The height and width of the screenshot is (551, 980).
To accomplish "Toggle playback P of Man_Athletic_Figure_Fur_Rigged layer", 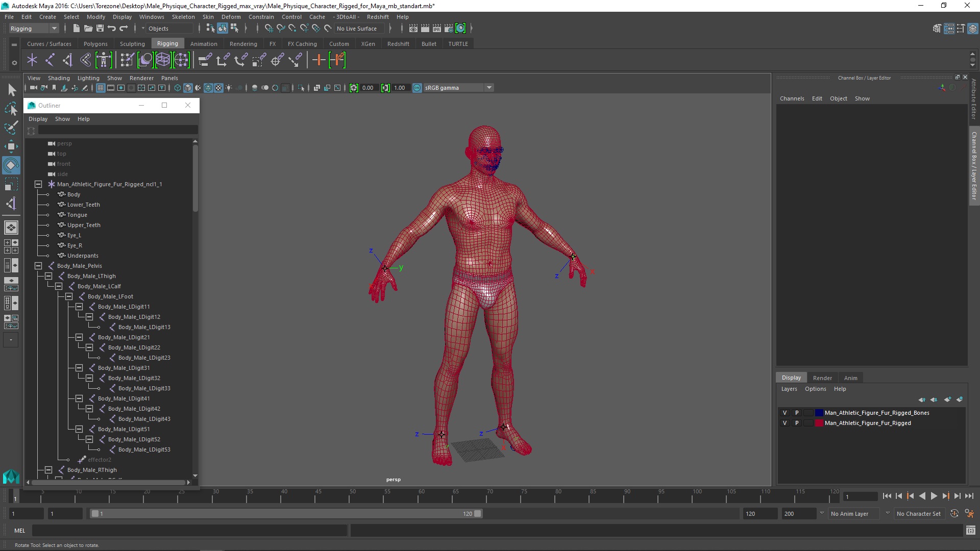I will 796,423.
